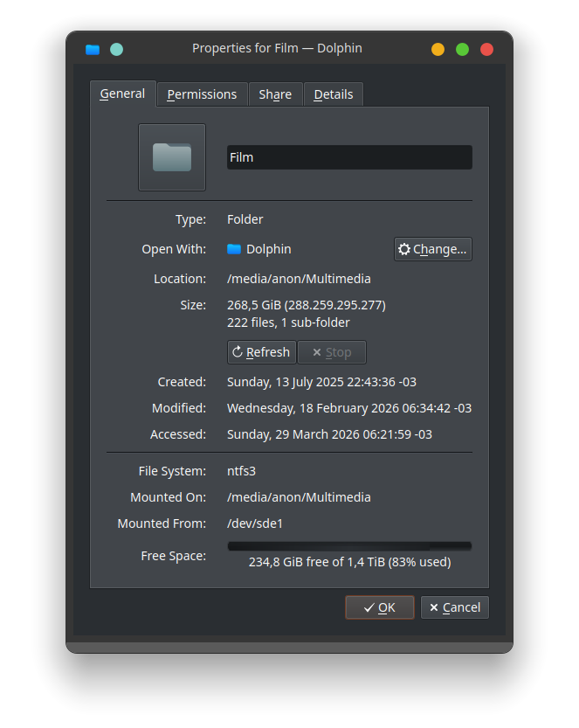Click the Film name input field
This screenshot has height=728, width=579.
coord(349,157)
